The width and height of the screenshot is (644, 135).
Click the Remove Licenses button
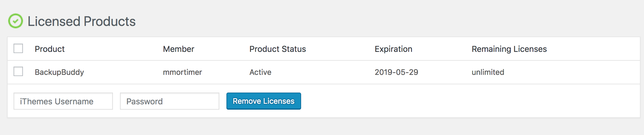pyautogui.click(x=264, y=101)
